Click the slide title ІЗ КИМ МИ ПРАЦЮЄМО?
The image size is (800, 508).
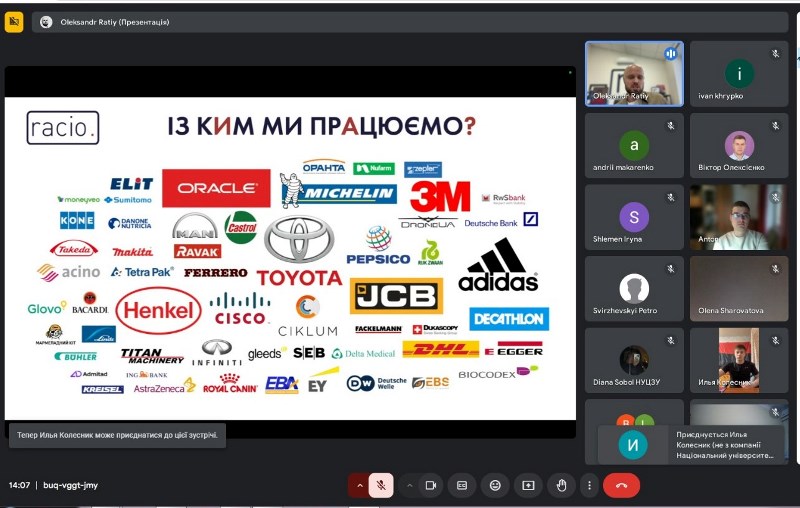(x=321, y=126)
